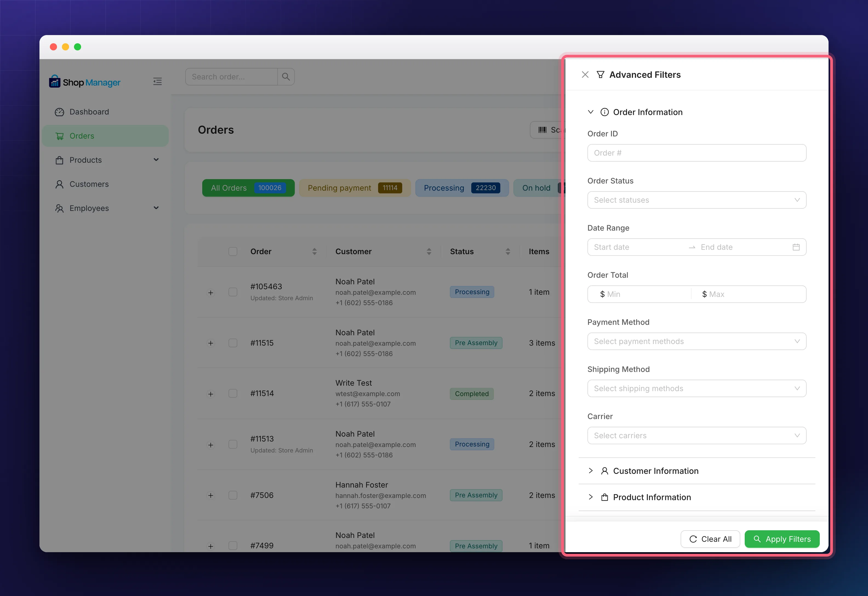Expand row for order #11513 with plus icon
Image resolution: width=868 pixels, height=596 pixels.
coord(211,445)
